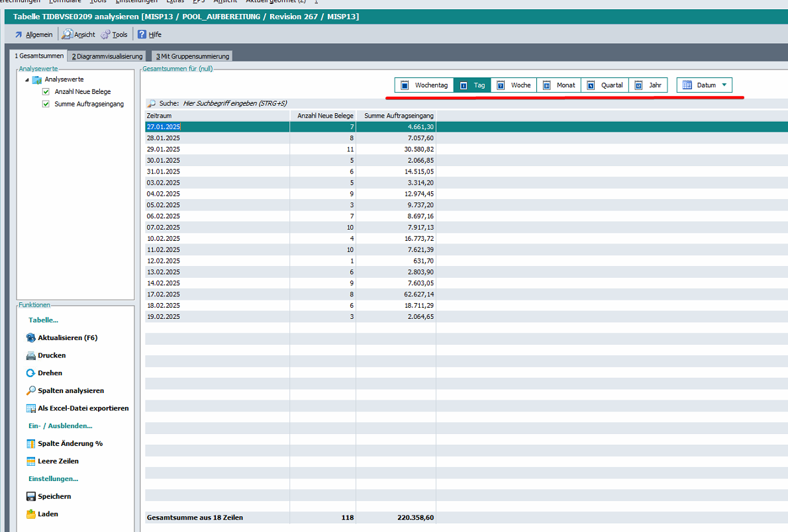Select the Monat period button
The width and height of the screenshot is (788, 532).
[x=558, y=85]
